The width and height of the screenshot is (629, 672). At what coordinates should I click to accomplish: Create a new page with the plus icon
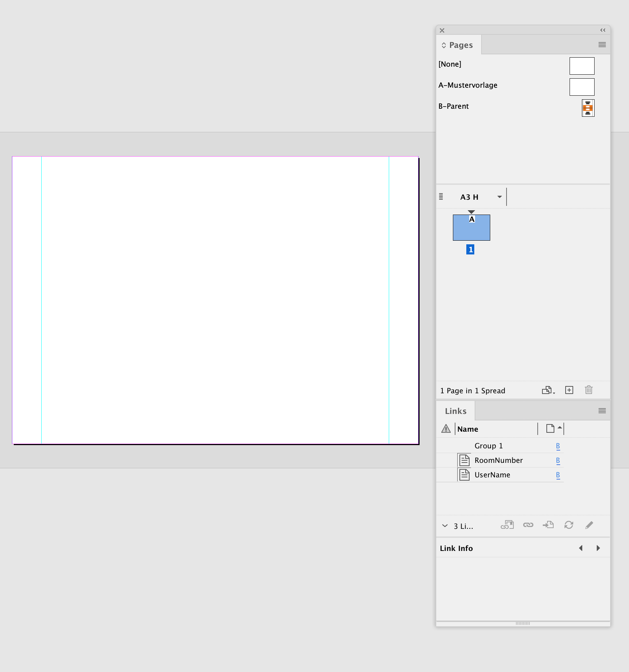point(569,390)
